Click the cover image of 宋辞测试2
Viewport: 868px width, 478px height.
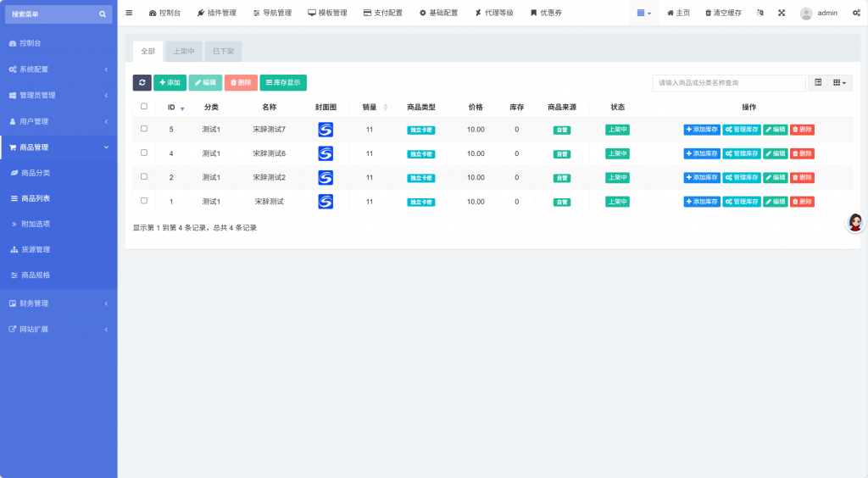(325, 178)
